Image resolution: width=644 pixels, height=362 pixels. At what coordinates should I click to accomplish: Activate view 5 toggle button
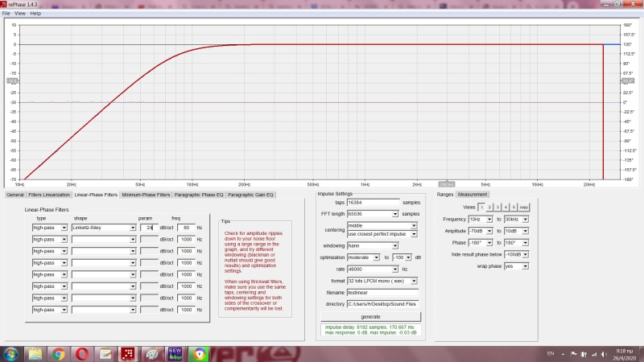pyautogui.click(x=513, y=207)
